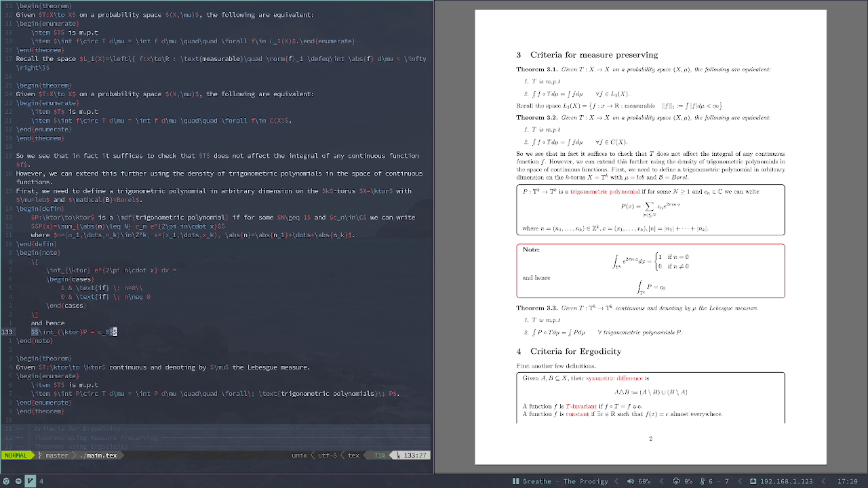Click '3 Criteria for measure preserving' PDF heading
This screenshot has width=868, height=488.
(587, 55)
